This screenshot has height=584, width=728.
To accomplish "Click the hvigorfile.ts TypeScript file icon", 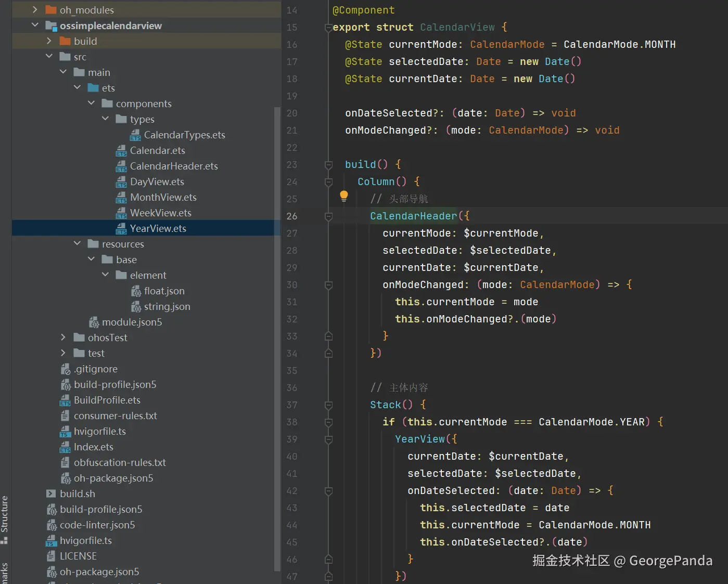I will (65, 432).
